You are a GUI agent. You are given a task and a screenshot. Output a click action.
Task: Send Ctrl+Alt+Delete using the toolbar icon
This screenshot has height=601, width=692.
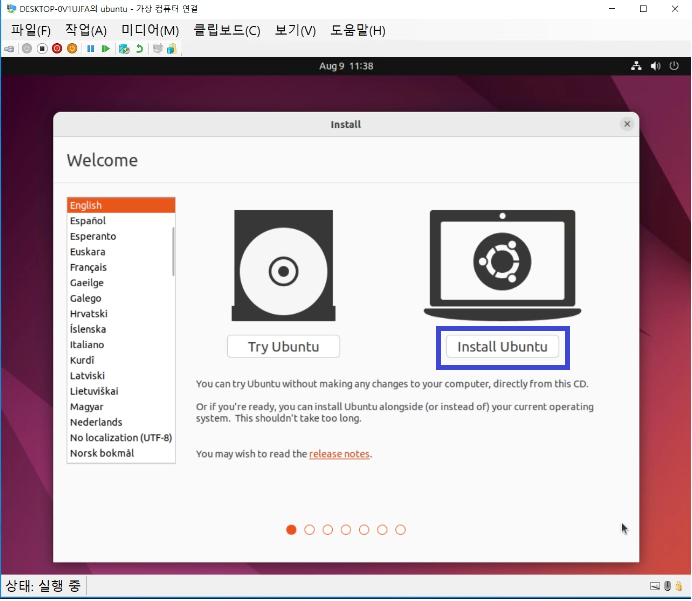coord(9,49)
